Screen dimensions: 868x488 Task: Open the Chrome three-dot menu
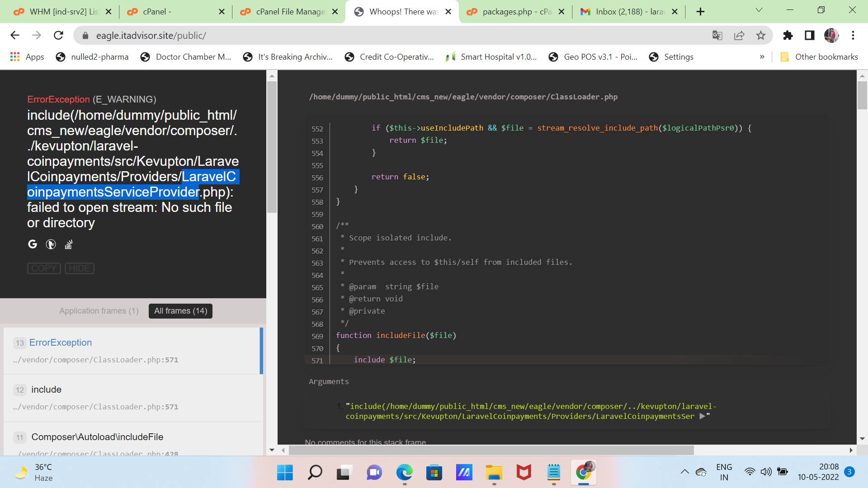(853, 35)
